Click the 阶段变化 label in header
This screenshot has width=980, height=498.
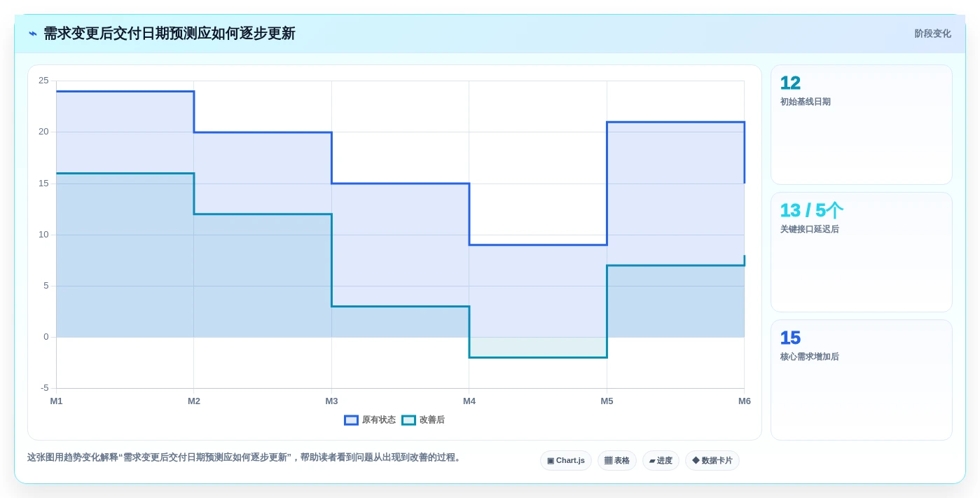pos(932,34)
